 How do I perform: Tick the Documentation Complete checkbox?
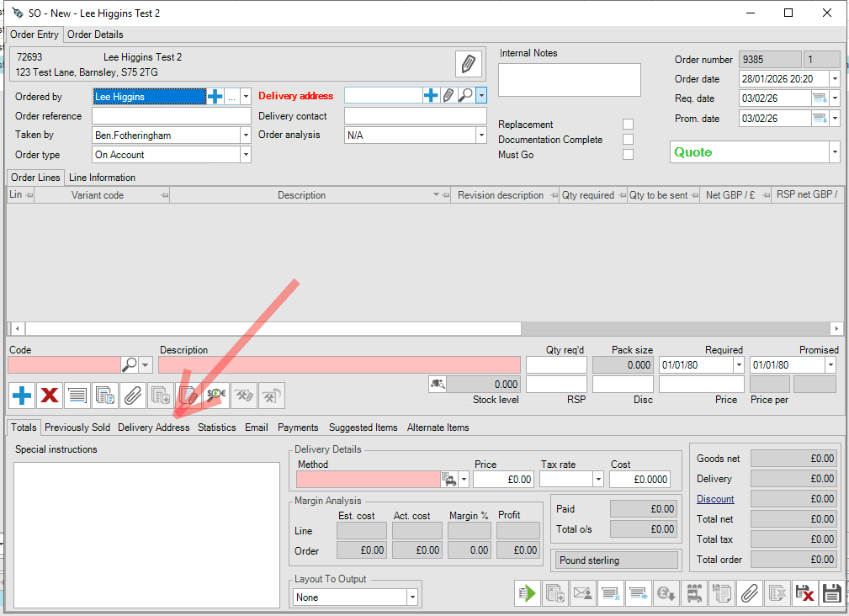tap(628, 139)
